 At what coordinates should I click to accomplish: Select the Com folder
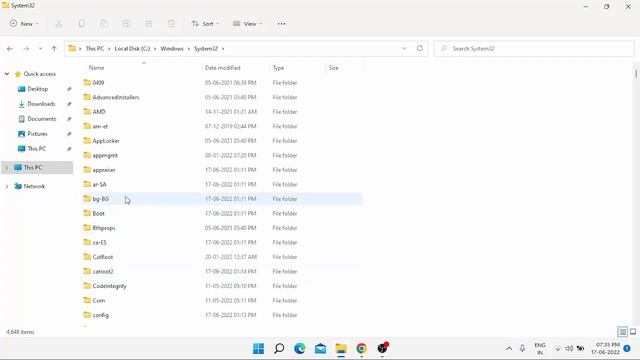98,300
